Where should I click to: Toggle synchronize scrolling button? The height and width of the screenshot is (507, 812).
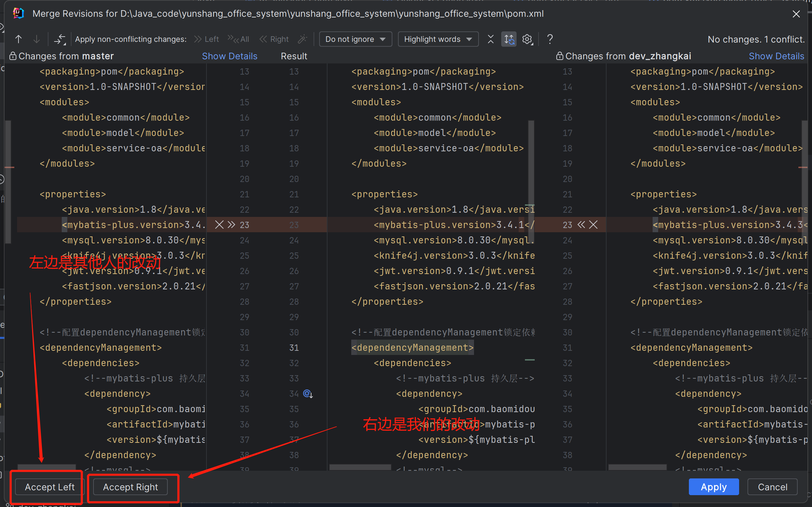509,39
